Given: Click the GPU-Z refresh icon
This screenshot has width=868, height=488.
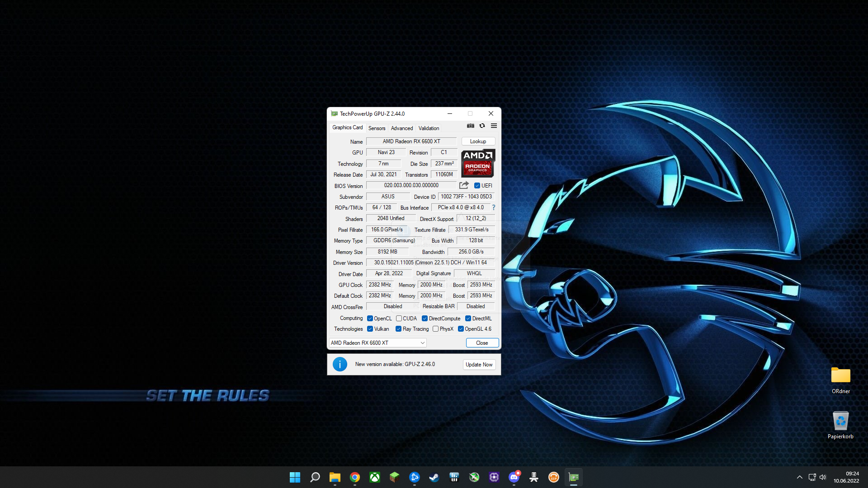Looking at the screenshot, I should click(482, 126).
